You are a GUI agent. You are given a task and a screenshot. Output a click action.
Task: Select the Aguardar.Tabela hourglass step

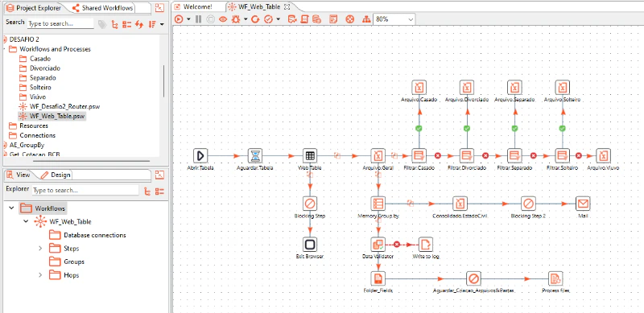click(255, 155)
